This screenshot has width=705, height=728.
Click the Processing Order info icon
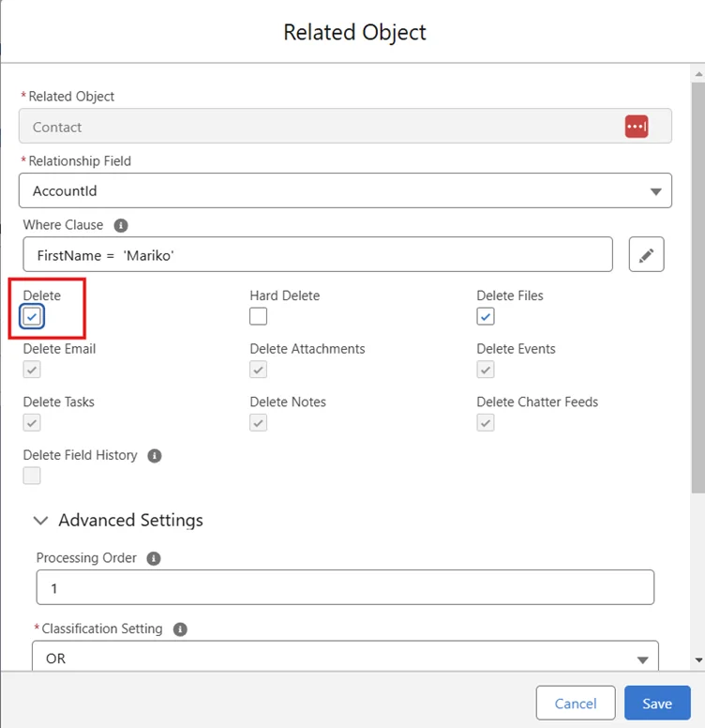coord(154,558)
